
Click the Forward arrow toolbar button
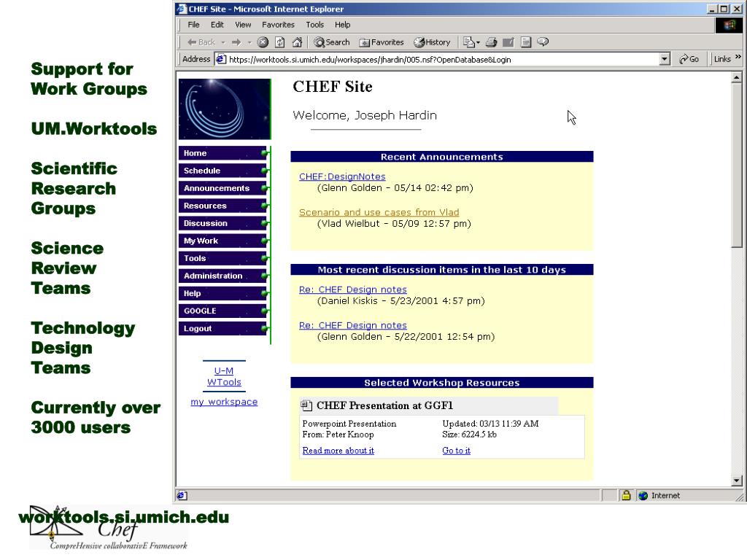coord(236,42)
